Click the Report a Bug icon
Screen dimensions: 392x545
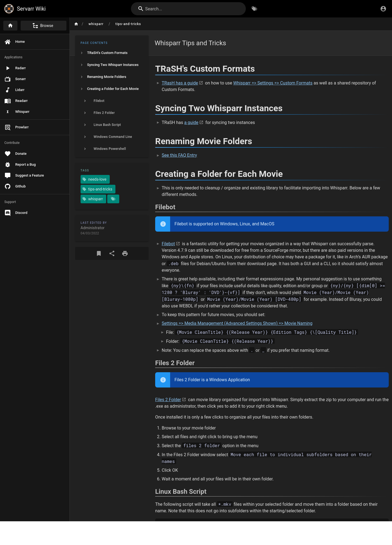point(8,165)
